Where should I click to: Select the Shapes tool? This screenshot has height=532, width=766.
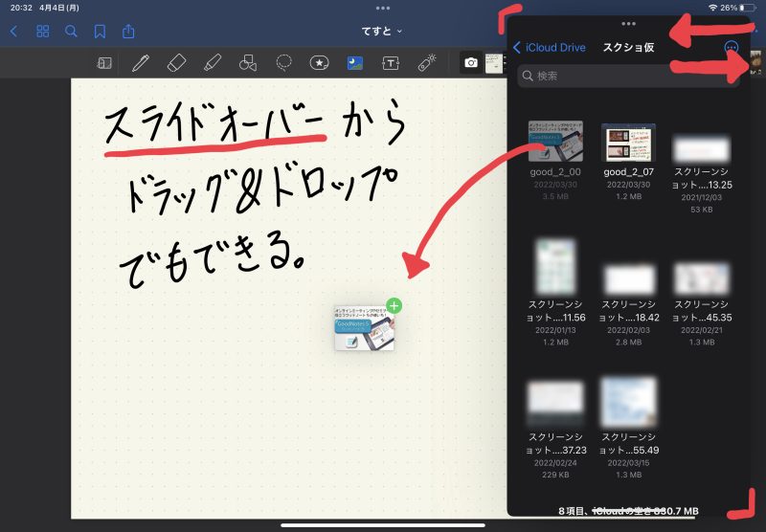pos(248,63)
